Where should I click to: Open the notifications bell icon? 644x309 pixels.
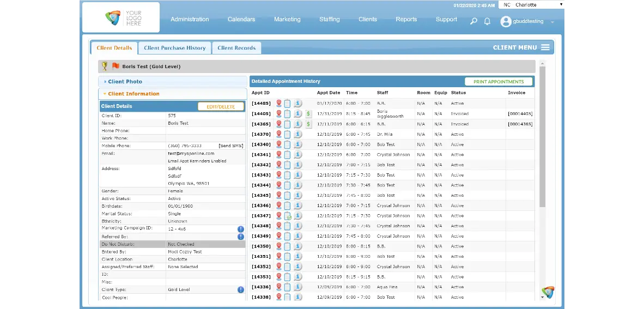click(x=487, y=21)
